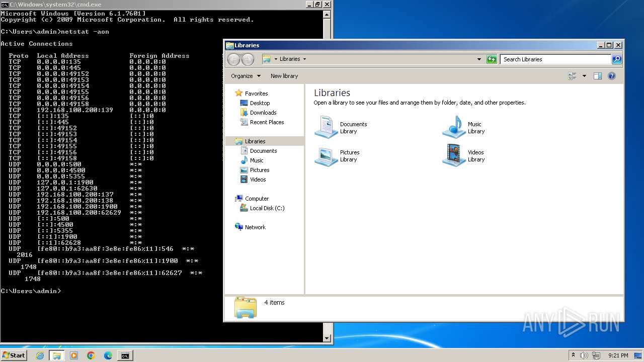Open the Start menu
This screenshot has width=644, height=362.
(14, 355)
